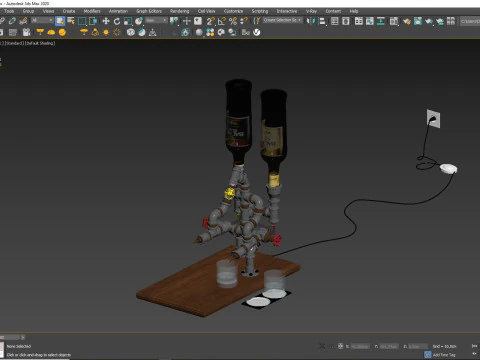Click the grey sphere V-Ray icon
The image size is (480, 360).
(x=199, y=32)
